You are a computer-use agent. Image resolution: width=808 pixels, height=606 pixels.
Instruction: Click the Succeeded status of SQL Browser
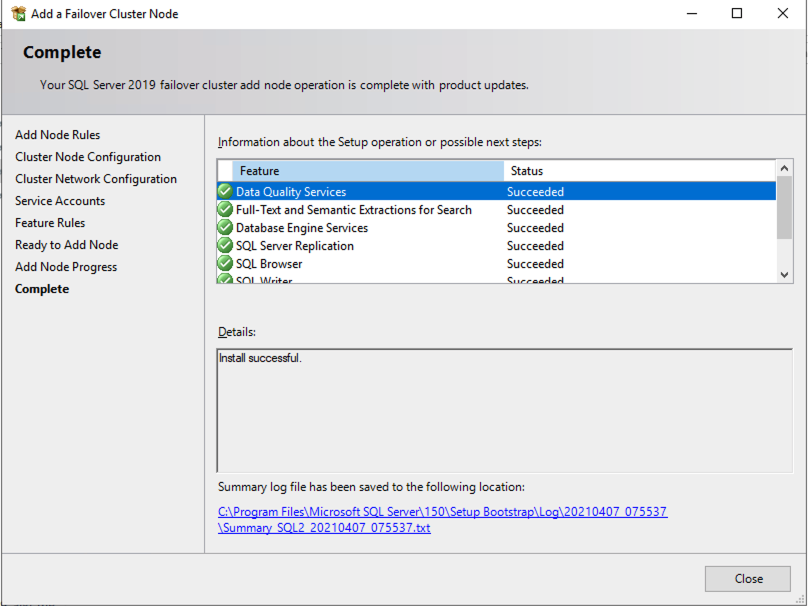coord(535,263)
